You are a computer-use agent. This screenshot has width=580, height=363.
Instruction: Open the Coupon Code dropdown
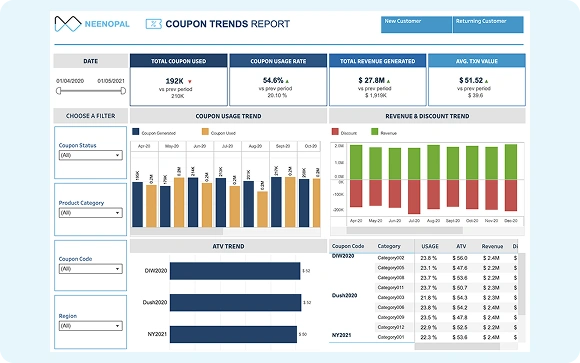point(91,269)
